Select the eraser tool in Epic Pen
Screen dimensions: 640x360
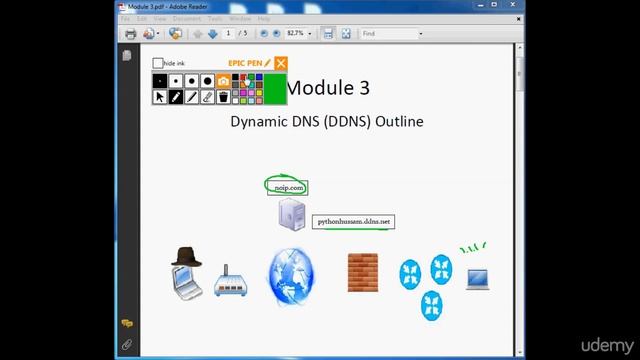[207, 97]
